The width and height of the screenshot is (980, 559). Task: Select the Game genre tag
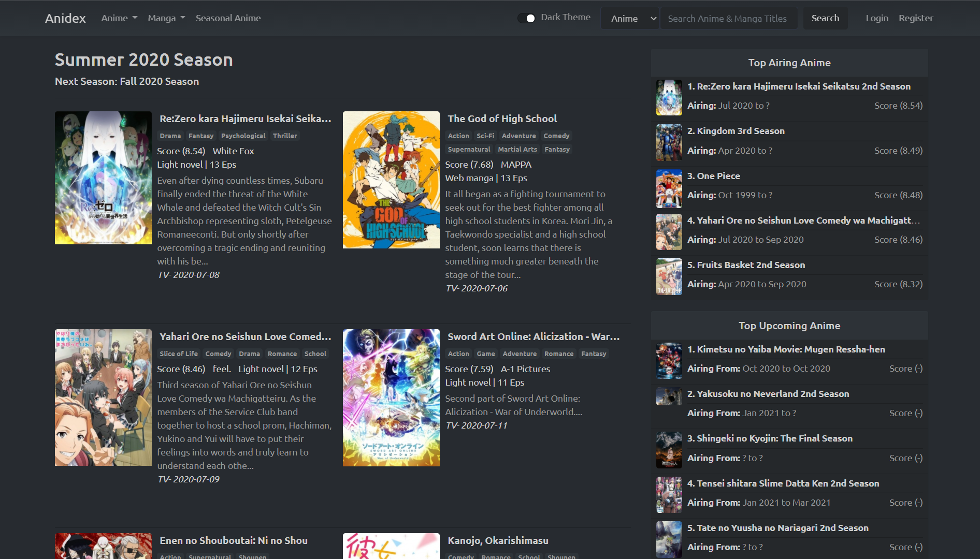(486, 354)
